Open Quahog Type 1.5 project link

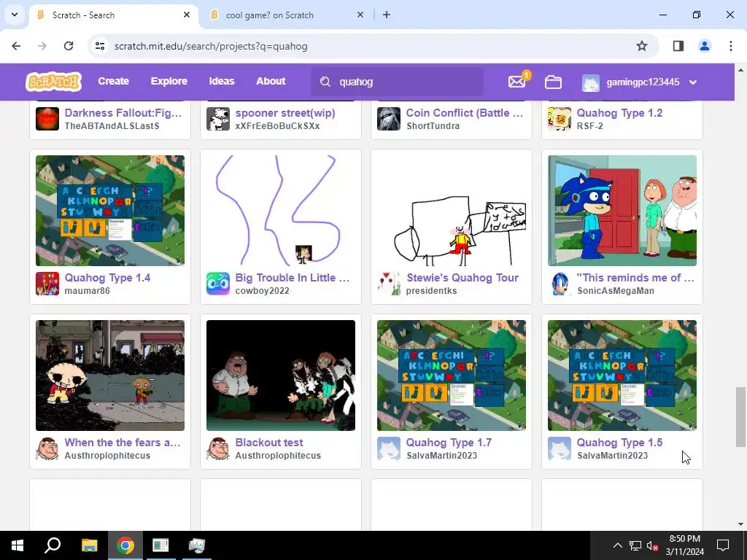coord(620,443)
